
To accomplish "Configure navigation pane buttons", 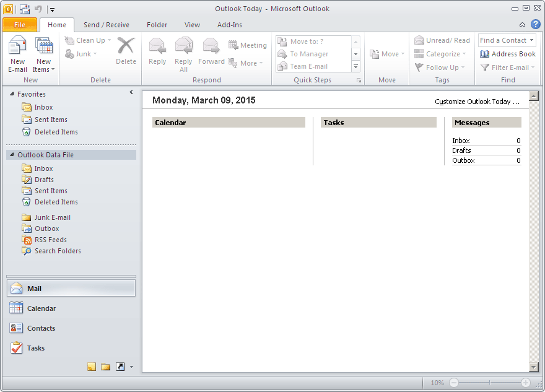I will coord(131,367).
